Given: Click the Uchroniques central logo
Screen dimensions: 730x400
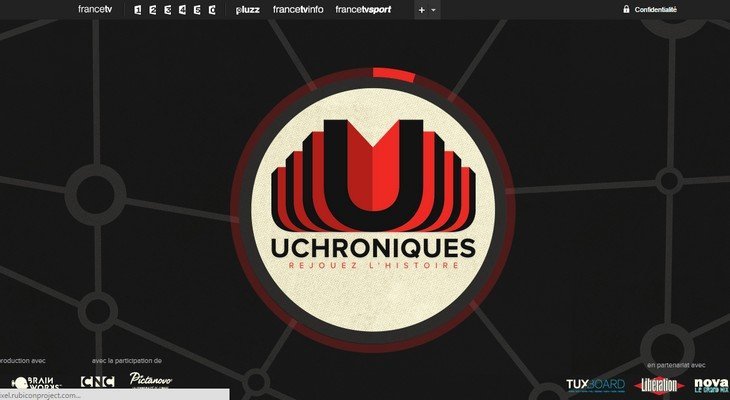Looking at the screenshot, I should point(373,210).
